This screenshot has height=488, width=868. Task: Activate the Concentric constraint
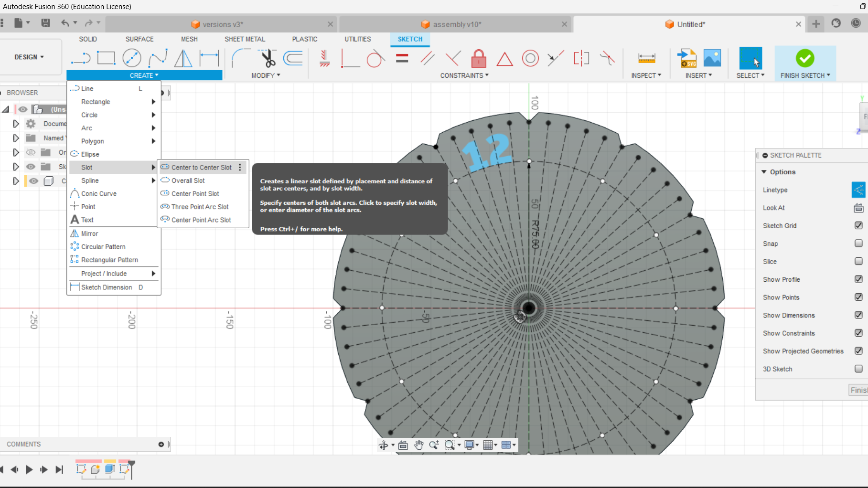530,58
